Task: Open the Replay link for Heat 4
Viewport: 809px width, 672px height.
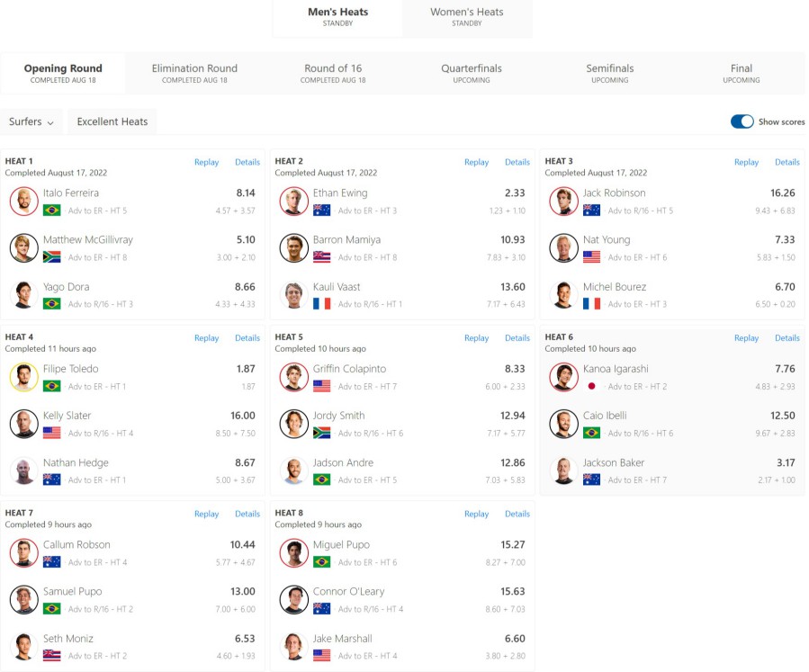Action: click(206, 338)
